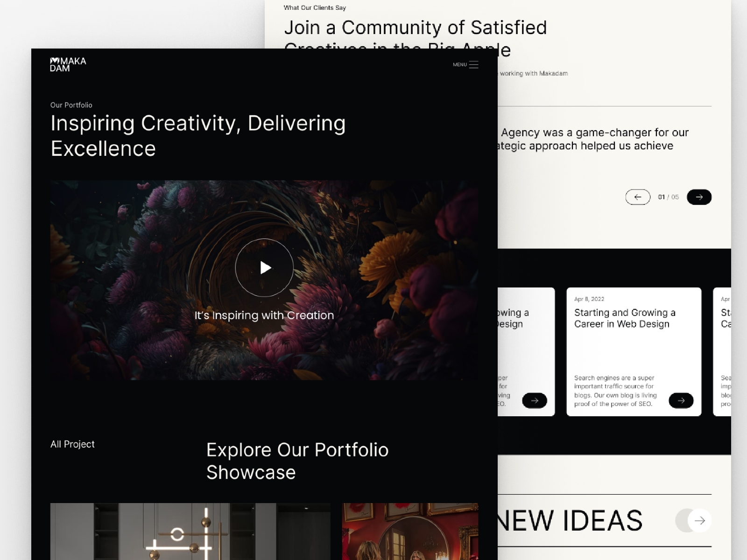The width and height of the screenshot is (747, 560).
Task: Click the Makadam logo
Action: [x=68, y=64]
